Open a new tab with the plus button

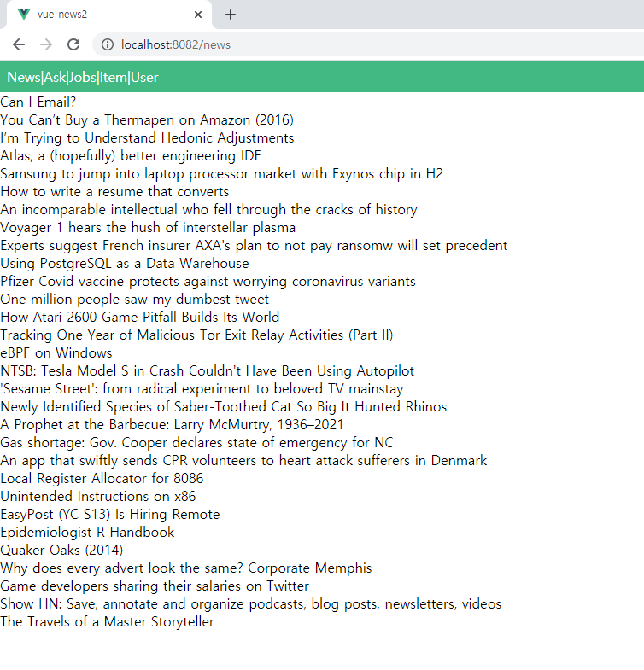(231, 15)
